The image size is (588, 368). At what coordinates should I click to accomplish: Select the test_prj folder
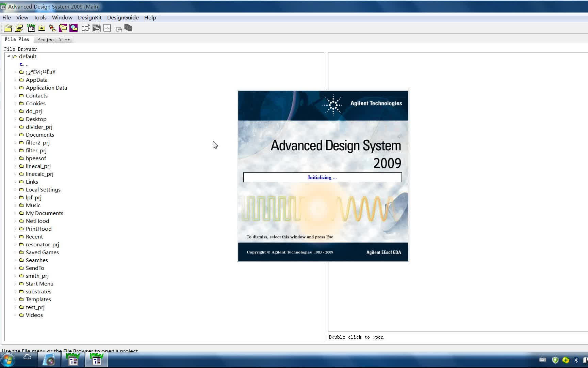(x=35, y=307)
